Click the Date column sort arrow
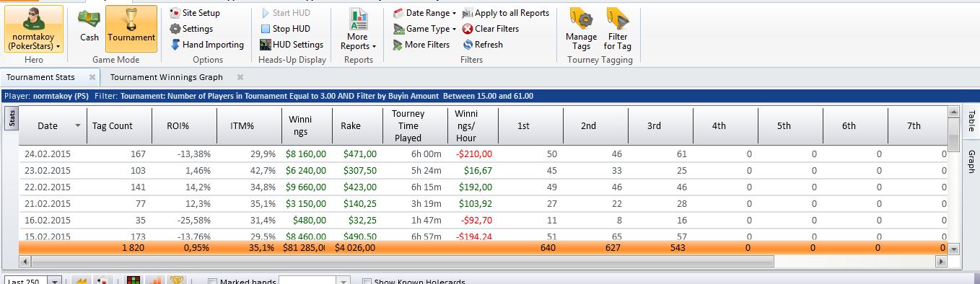This screenshot has width=980, height=284. (78, 125)
